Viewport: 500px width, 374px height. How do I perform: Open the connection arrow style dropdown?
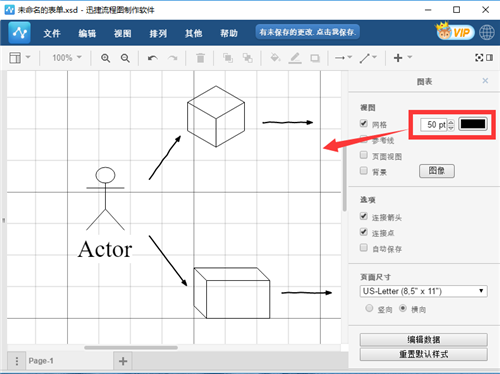343,58
